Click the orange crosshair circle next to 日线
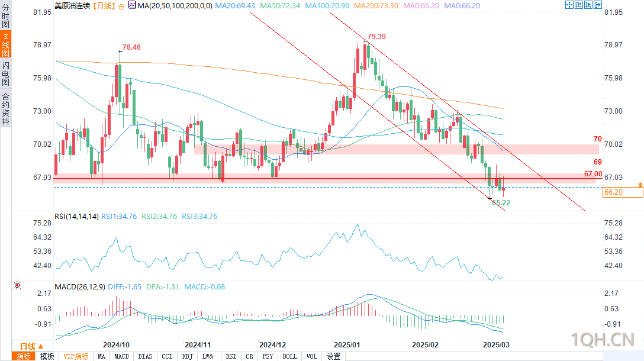 click(121, 7)
